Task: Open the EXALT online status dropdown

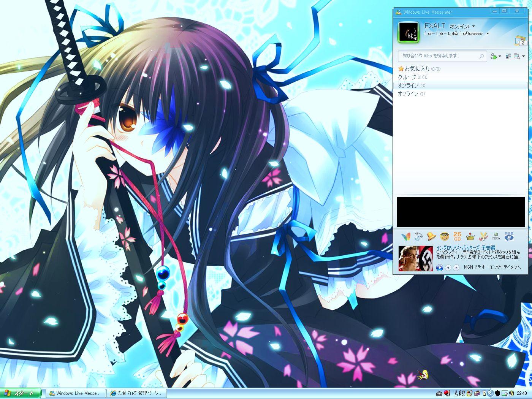Action: pyautogui.click(x=473, y=26)
